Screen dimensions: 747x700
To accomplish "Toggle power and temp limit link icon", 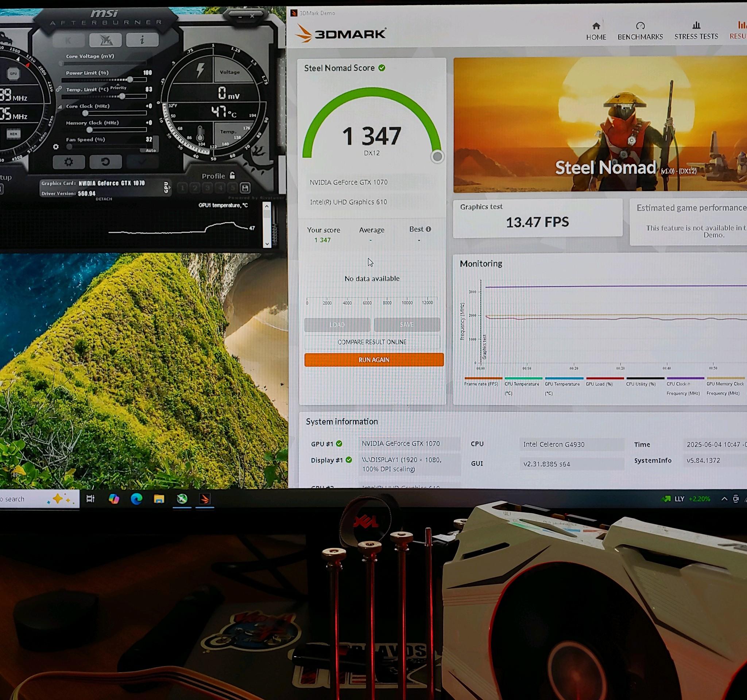I will pos(59,89).
